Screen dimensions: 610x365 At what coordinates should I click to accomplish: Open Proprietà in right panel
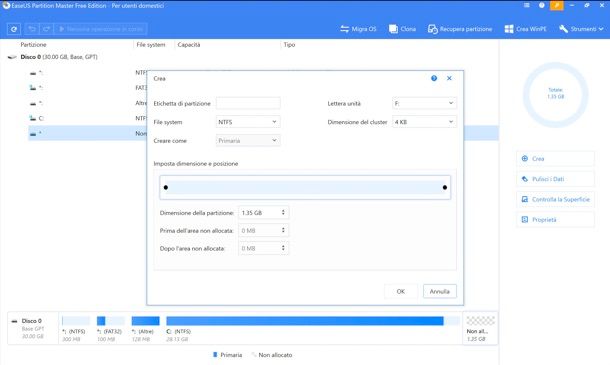556,219
